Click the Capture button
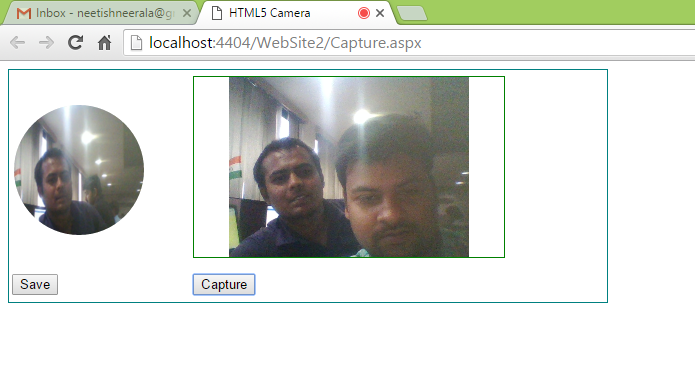695x387 pixels. click(x=224, y=284)
